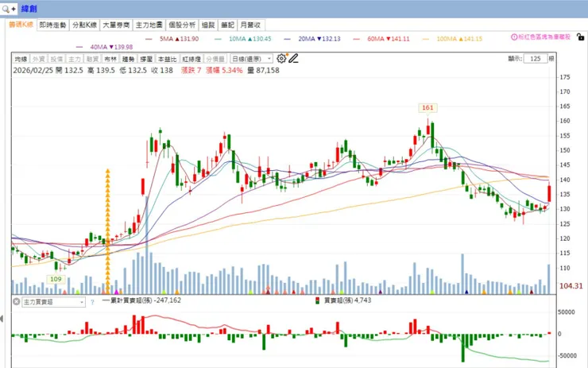The image size is (588, 368).
Task: Click the latest red candlestick at the right edge
Action: [x=549, y=193]
